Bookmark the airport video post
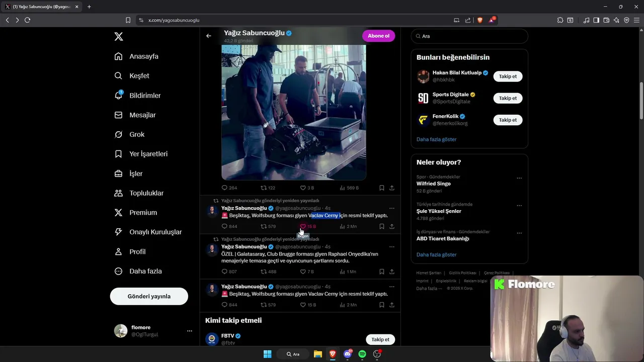 pyautogui.click(x=382, y=188)
